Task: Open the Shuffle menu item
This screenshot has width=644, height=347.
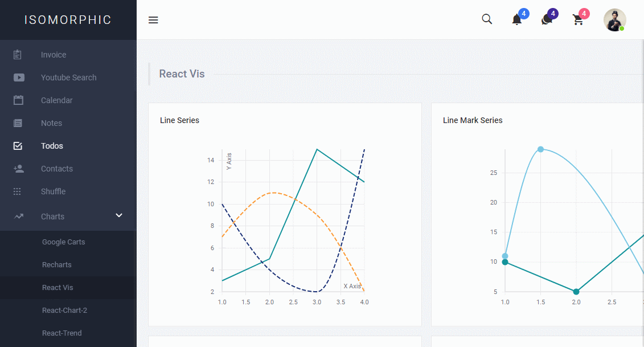Action: tap(54, 191)
